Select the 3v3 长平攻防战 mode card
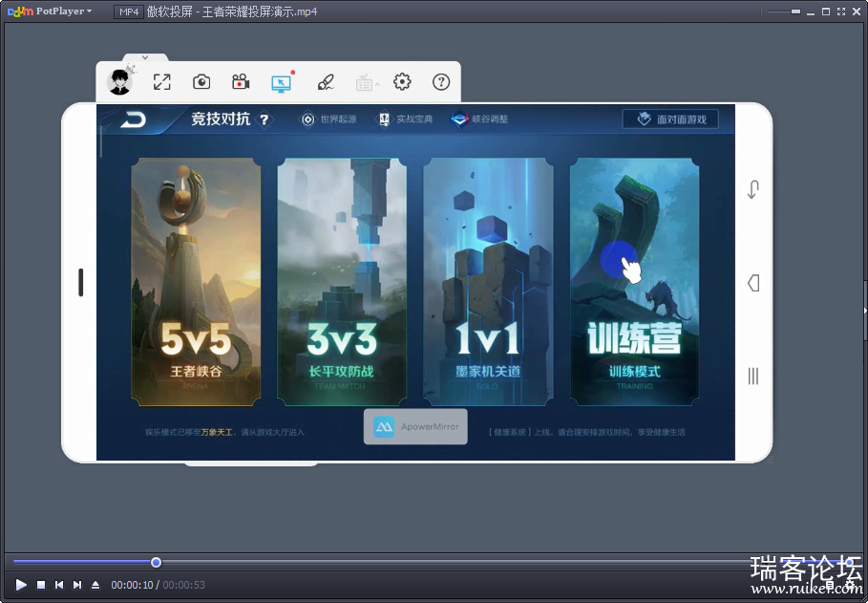 342,282
